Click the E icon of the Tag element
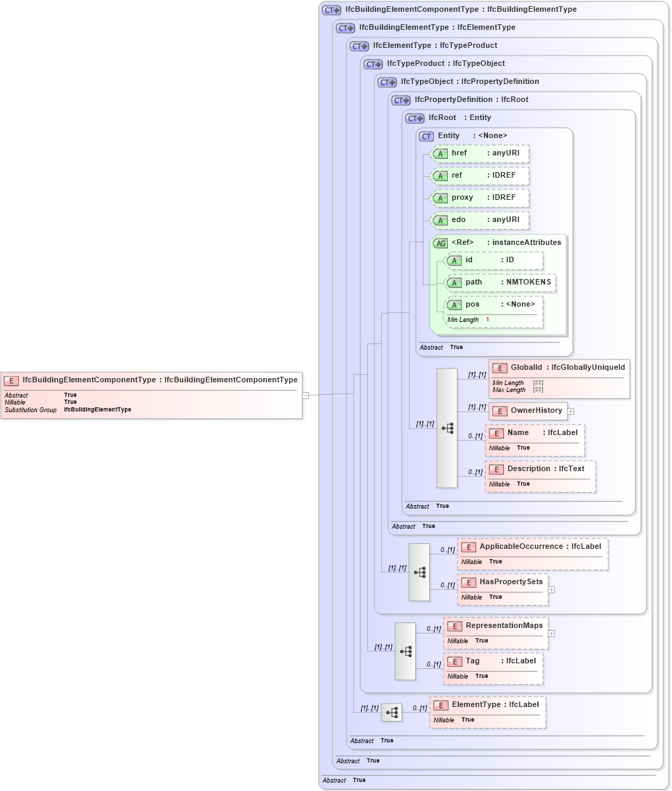The width and height of the screenshot is (672, 791). pyautogui.click(x=455, y=661)
